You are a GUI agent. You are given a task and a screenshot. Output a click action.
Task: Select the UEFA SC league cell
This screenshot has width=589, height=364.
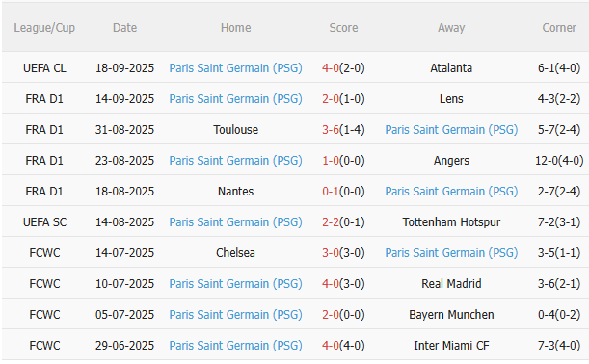pyautogui.click(x=44, y=221)
